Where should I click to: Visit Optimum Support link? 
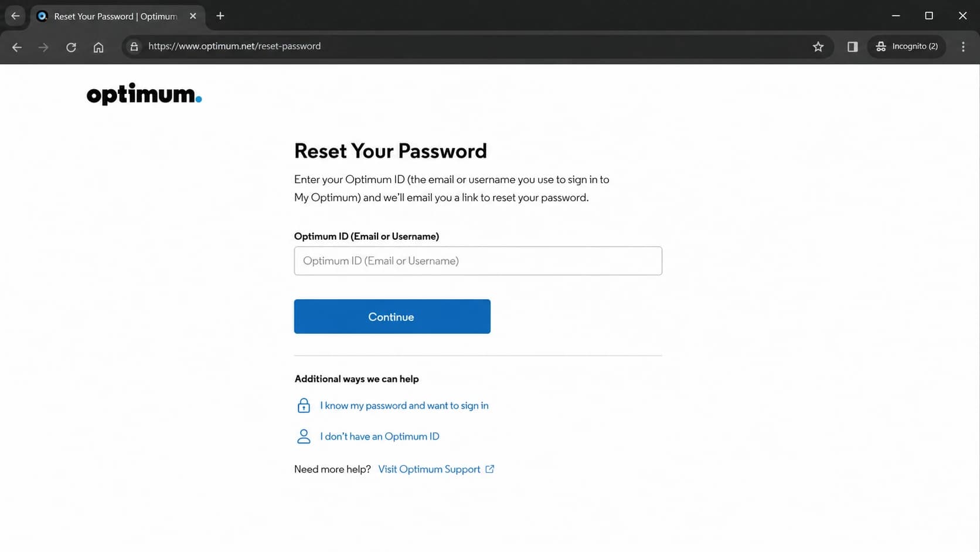pos(429,469)
